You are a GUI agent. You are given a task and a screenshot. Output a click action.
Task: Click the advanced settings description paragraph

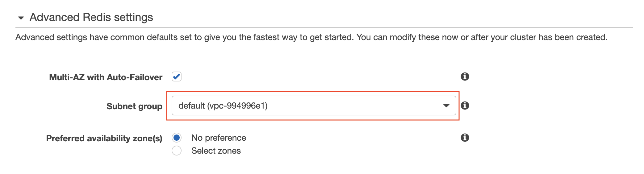pyautogui.click(x=311, y=37)
